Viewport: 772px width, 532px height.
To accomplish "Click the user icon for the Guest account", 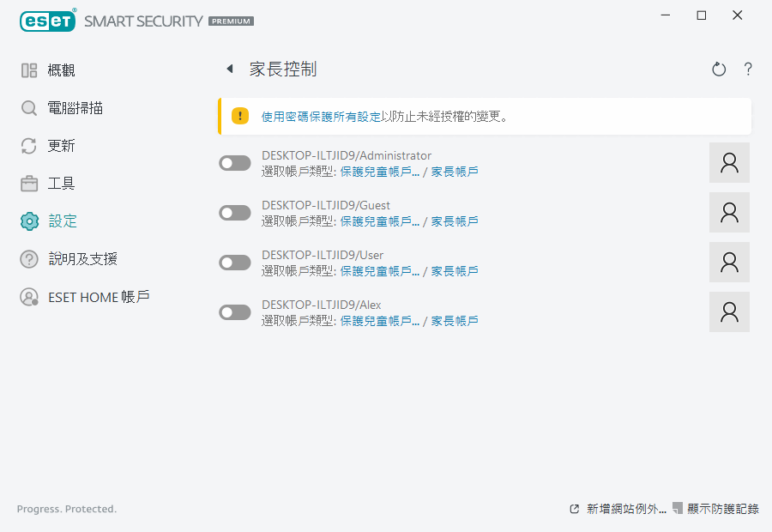I will coord(729,213).
